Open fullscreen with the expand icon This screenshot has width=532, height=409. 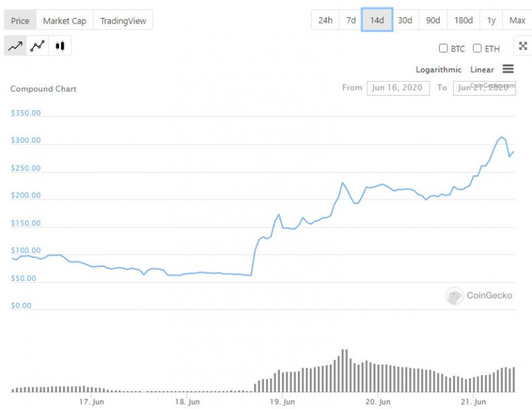point(523,46)
